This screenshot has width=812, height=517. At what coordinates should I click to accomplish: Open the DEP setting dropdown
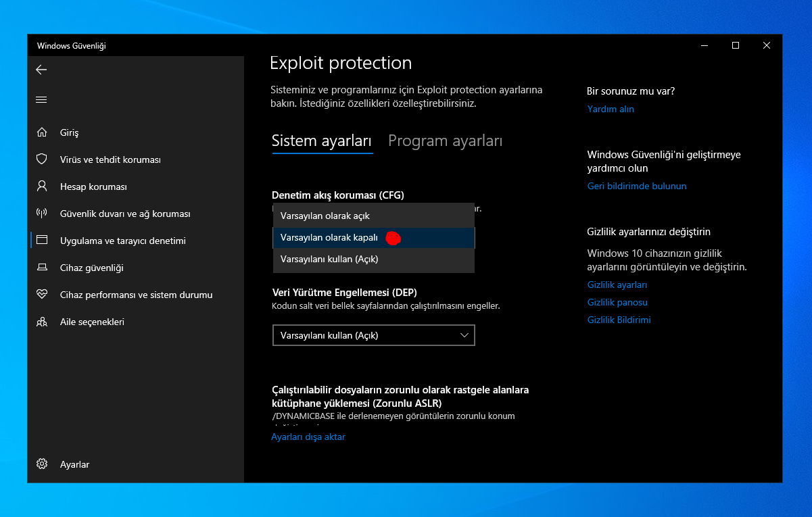point(374,335)
